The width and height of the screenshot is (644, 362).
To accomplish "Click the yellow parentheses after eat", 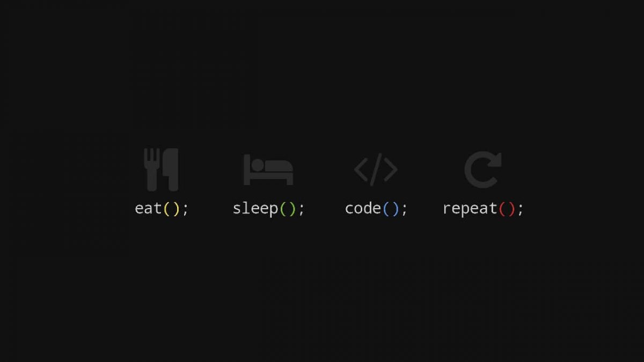I will [172, 209].
